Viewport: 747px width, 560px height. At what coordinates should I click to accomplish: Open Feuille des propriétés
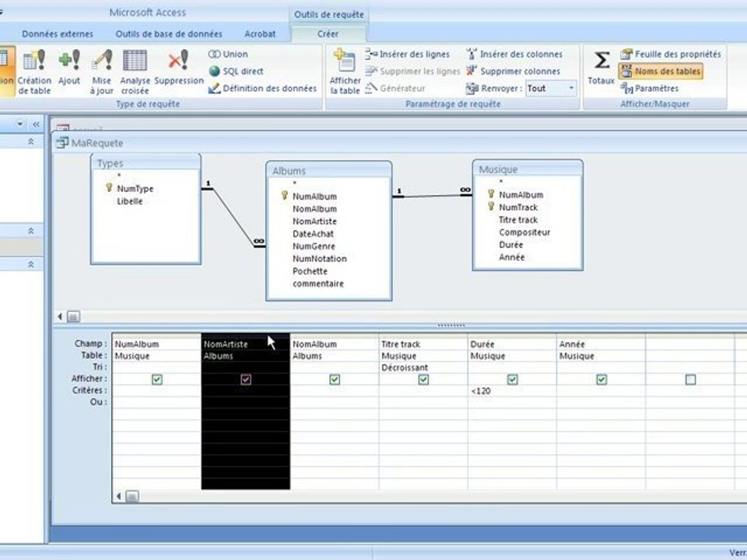[671, 54]
